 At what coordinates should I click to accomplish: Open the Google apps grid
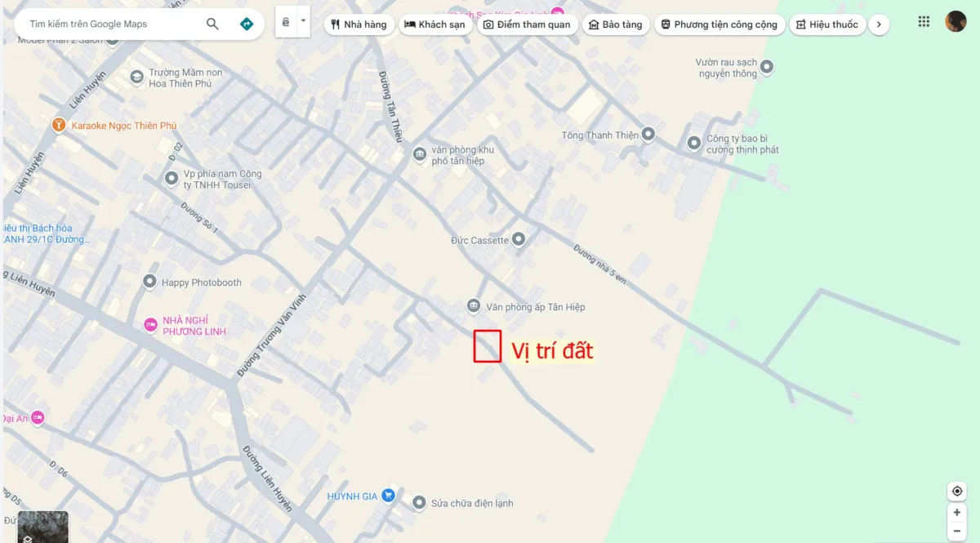coord(924,22)
